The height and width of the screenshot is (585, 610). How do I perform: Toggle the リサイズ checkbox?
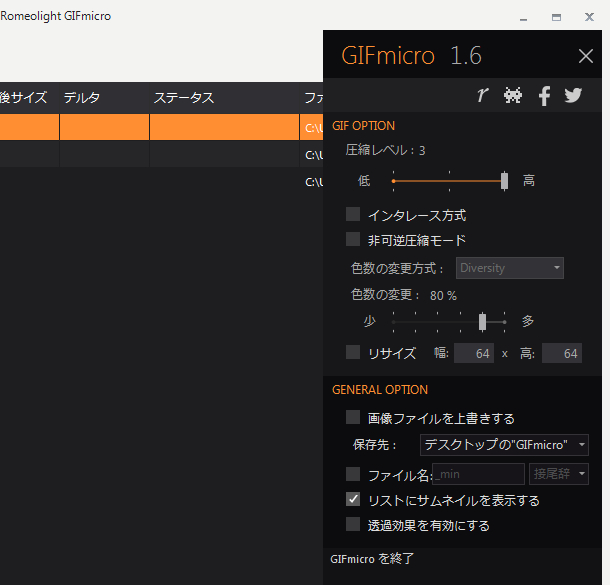click(x=353, y=352)
